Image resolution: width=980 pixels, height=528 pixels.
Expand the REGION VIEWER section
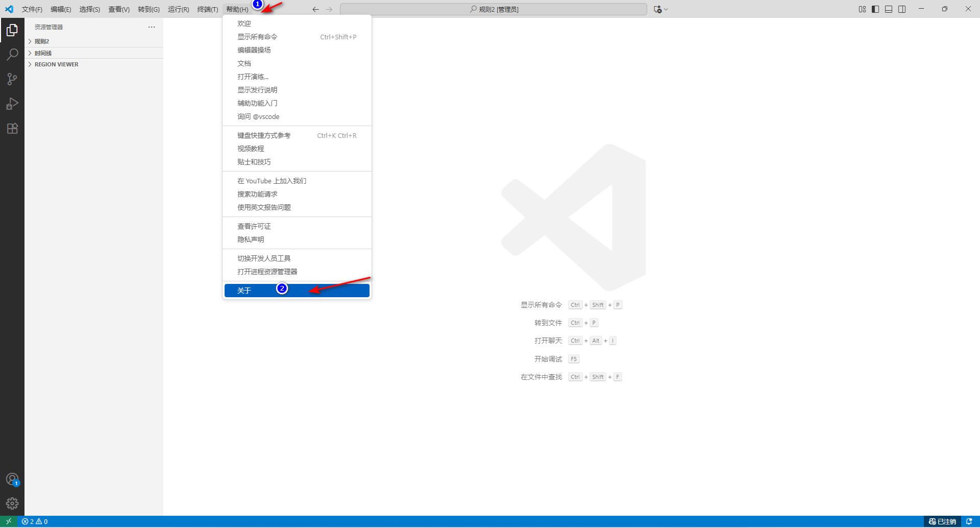[x=56, y=64]
